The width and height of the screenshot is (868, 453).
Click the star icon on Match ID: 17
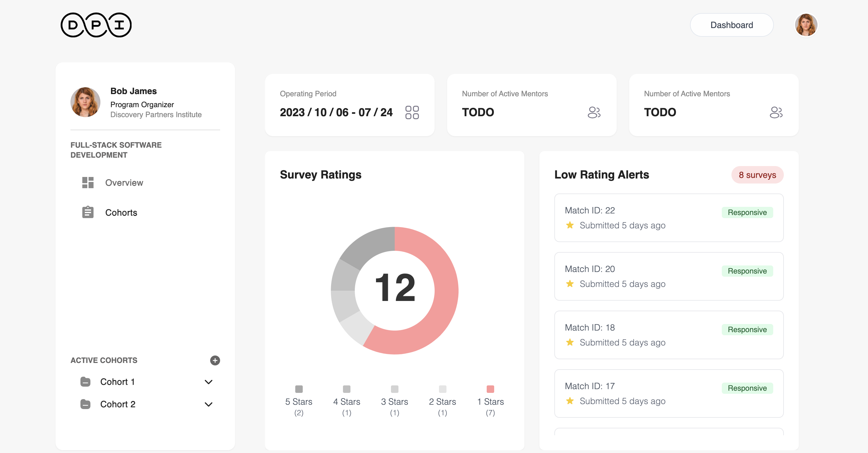pos(570,401)
